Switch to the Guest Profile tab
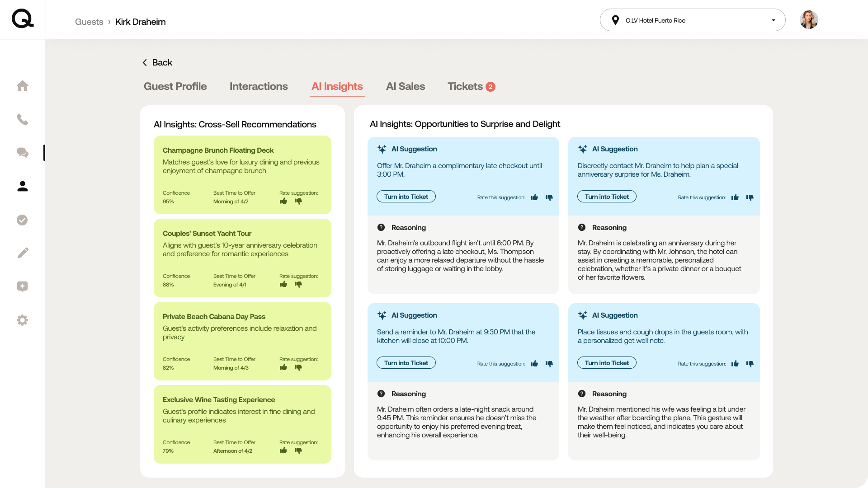Viewport: 868px width, 488px height. [x=175, y=86]
